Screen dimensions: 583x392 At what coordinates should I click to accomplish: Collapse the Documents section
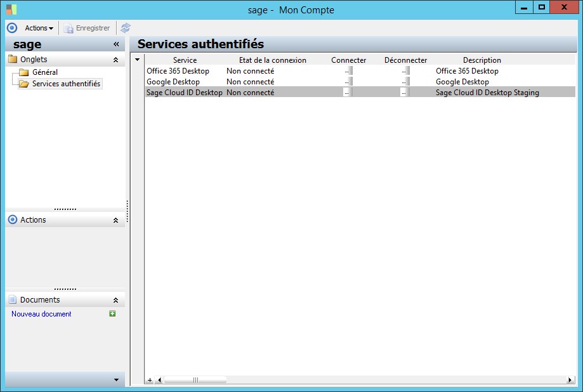click(115, 300)
